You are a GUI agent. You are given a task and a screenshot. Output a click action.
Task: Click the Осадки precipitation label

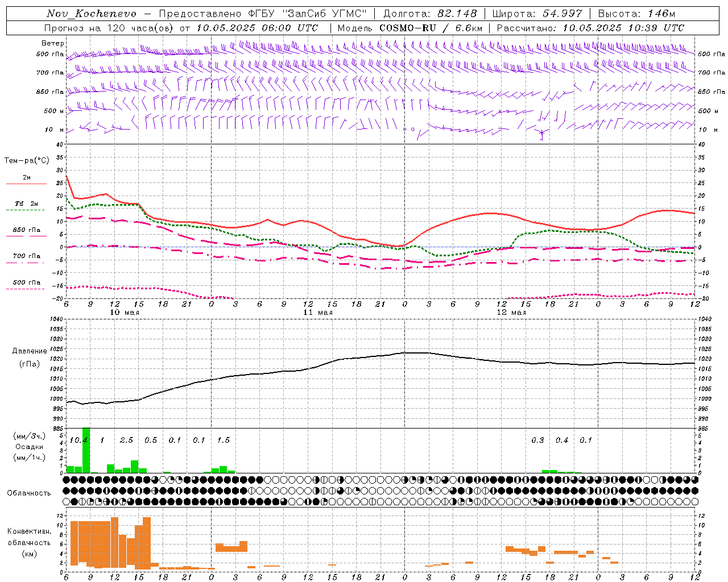click(x=30, y=447)
